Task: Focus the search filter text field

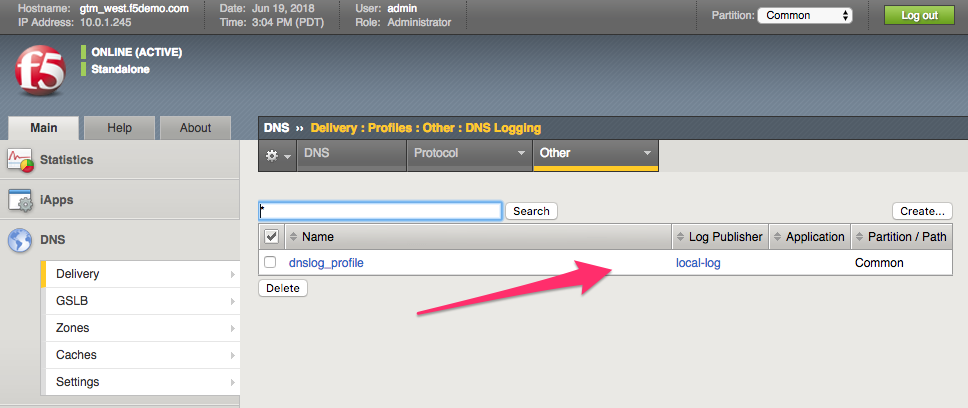Action: point(380,211)
